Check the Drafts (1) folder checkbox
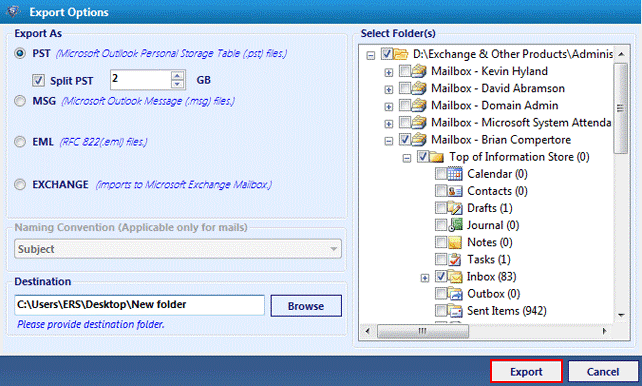This screenshot has height=386, width=642. (441, 208)
